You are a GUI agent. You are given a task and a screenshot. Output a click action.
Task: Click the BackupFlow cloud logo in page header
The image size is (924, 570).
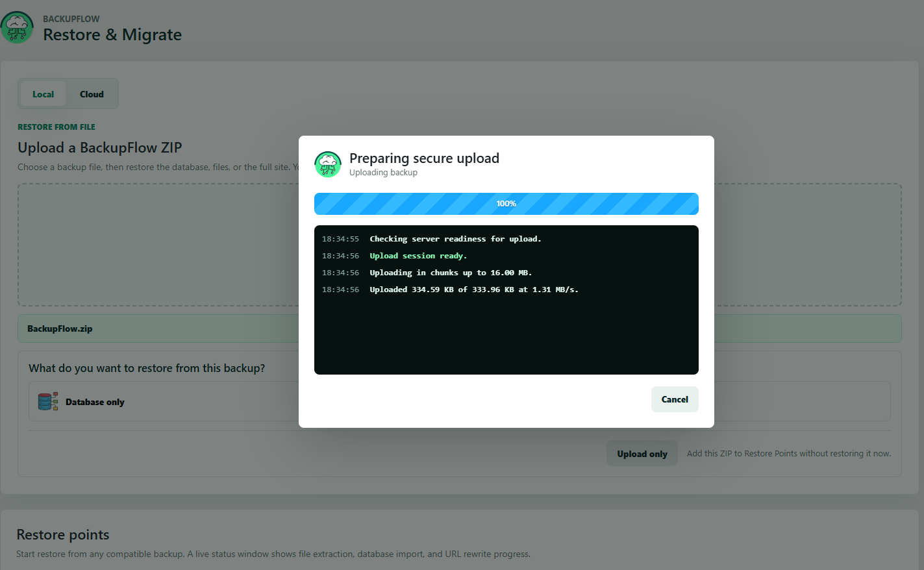(17, 28)
